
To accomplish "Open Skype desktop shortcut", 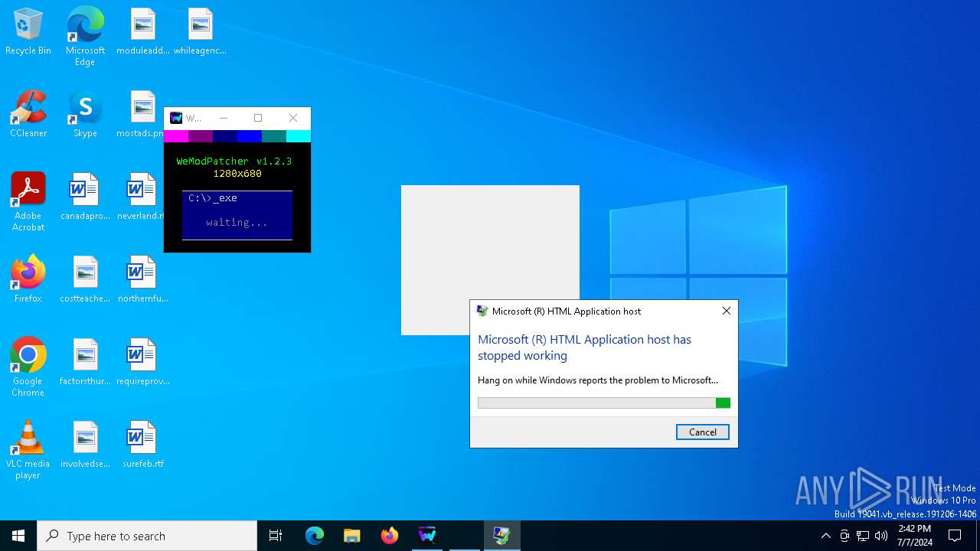I will (85, 114).
